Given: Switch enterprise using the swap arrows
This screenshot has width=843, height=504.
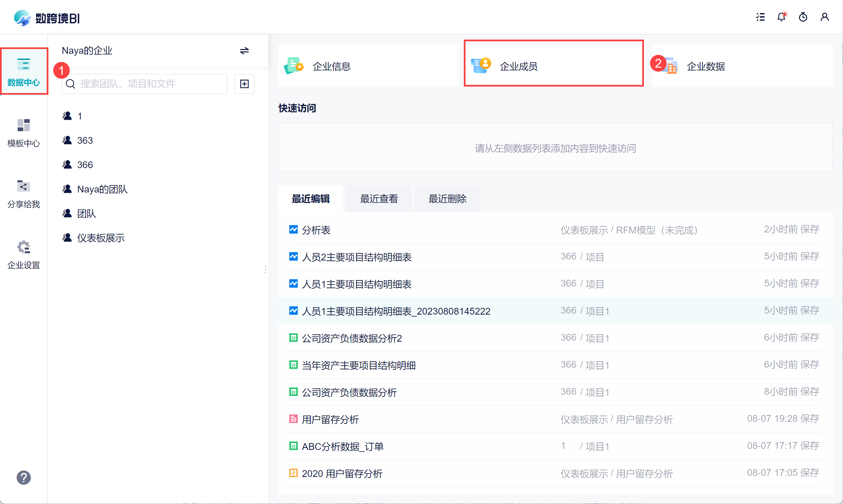Looking at the screenshot, I should pyautogui.click(x=244, y=51).
